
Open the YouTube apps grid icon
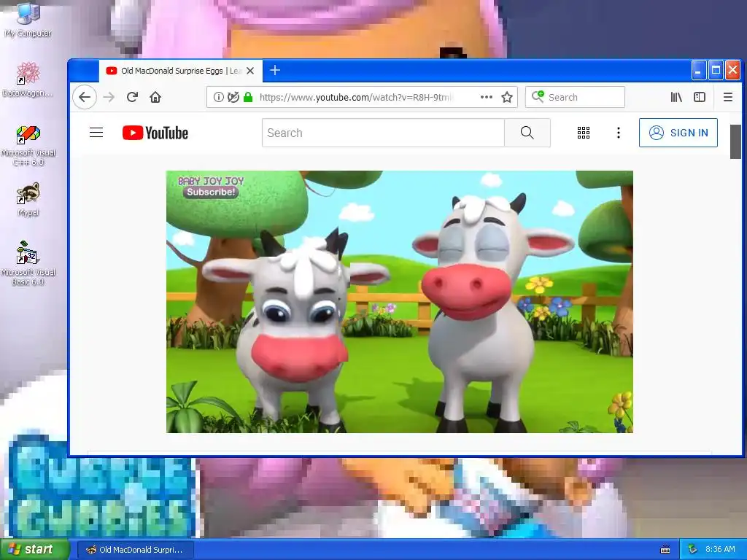click(584, 133)
